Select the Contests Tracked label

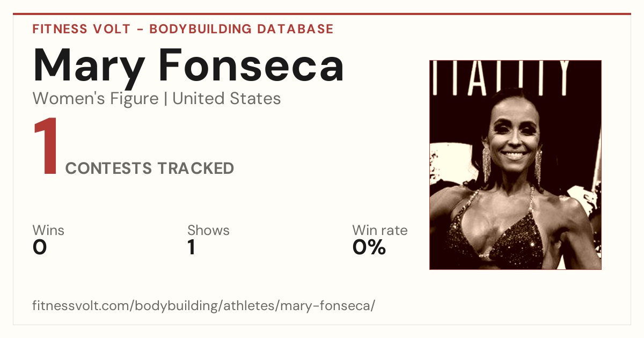point(150,168)
